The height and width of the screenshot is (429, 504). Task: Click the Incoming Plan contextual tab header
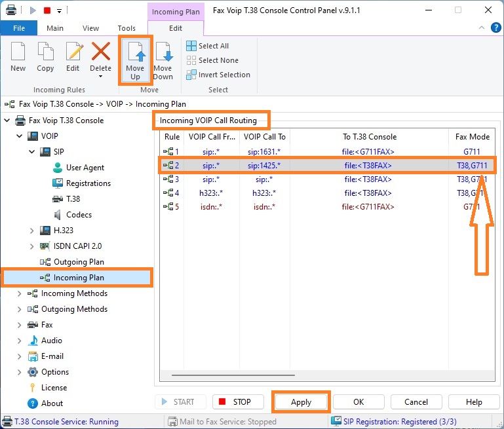click(176, 12)
